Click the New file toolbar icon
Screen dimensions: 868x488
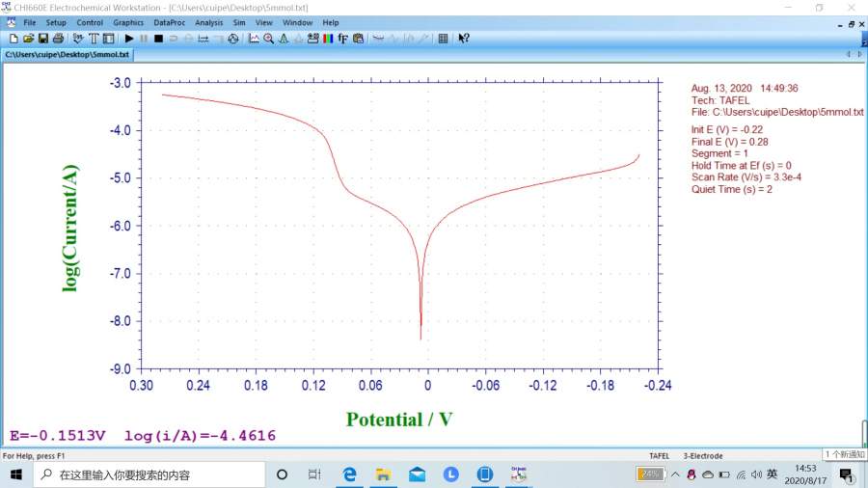click(x=14, y=39)
